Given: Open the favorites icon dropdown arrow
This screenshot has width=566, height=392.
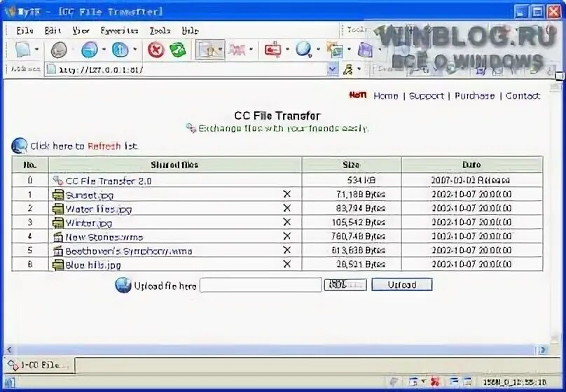Looking at the screenshot, I should coord(349,49).
